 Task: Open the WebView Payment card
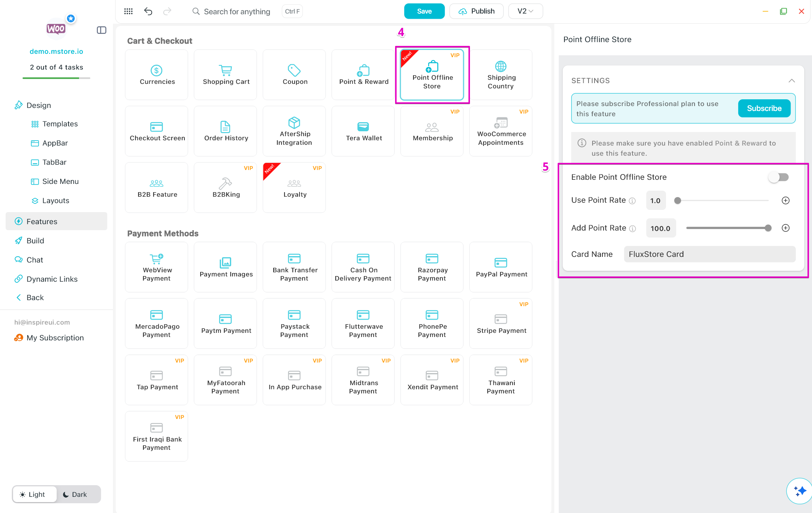click(x=157, y=267)
